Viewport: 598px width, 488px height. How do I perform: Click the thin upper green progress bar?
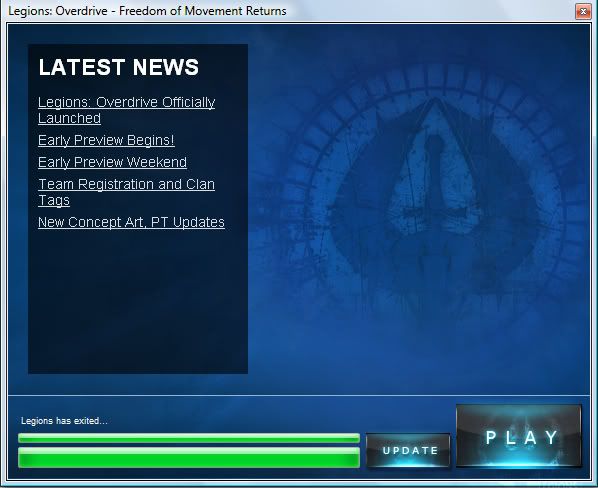pyautogui.click(x=189, y=438)
